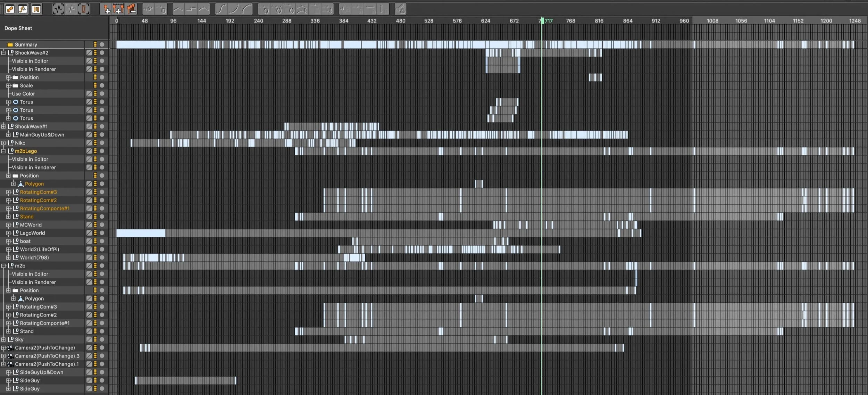This screenshot has height=395, width=868.
Task: Click the Frame All curve icon
Action: coord(58,9)
